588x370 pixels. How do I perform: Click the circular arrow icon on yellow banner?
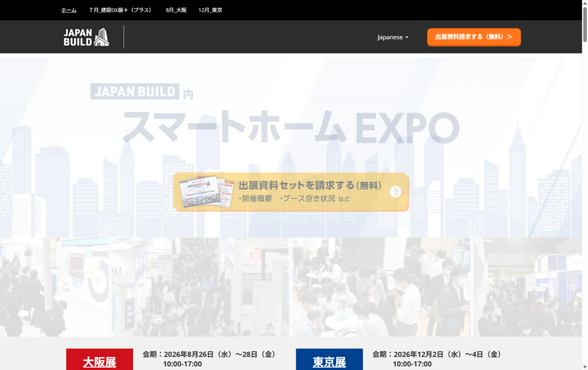[x=396, y=192]
